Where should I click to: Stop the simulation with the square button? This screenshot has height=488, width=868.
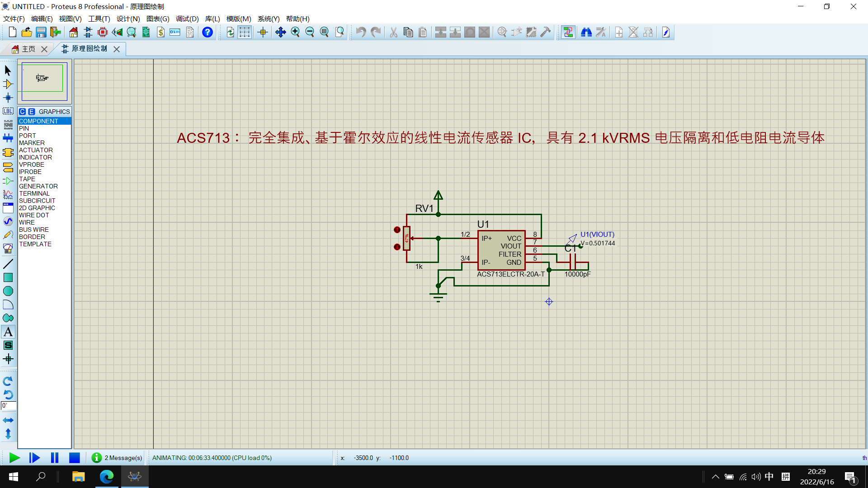75,458
